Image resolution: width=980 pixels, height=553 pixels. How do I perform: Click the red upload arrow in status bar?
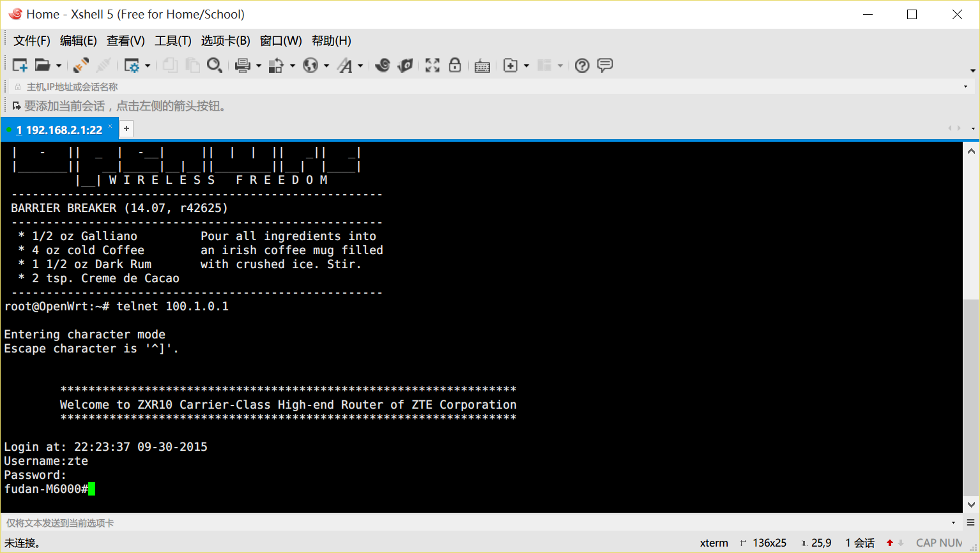[x=890, y=543]
